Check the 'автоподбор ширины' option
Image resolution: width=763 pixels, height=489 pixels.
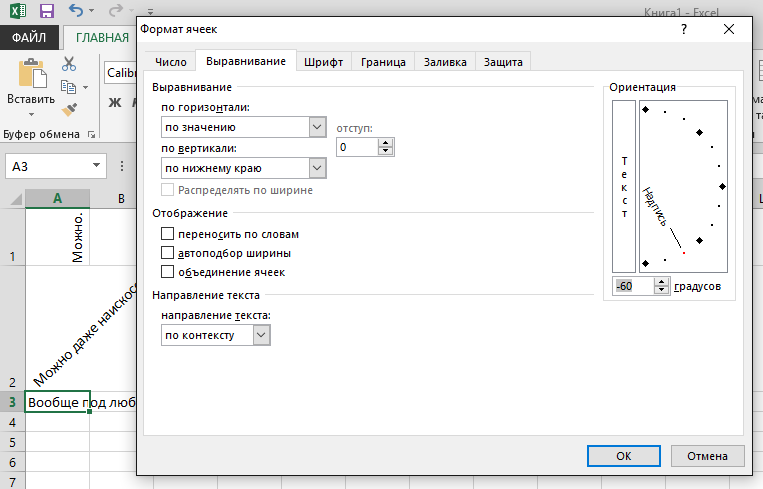(167, 253)
